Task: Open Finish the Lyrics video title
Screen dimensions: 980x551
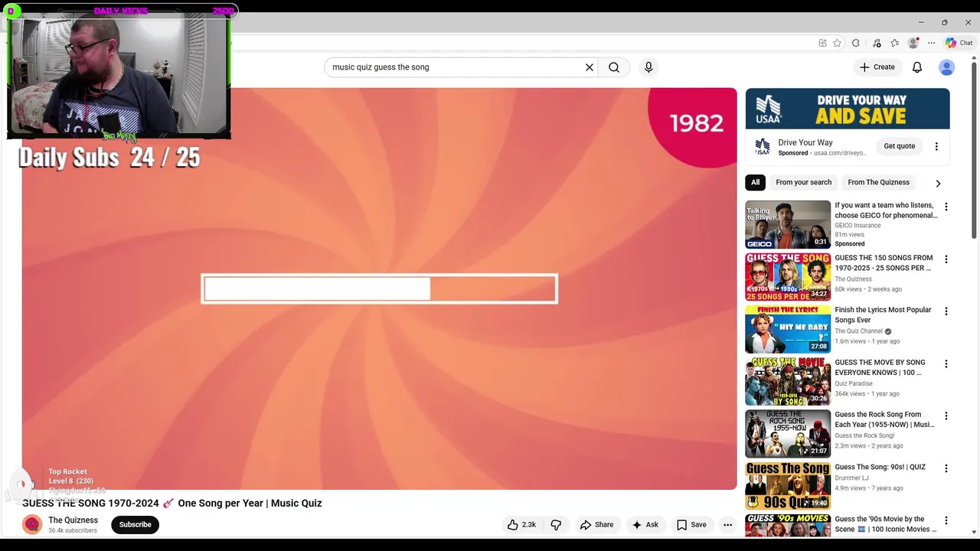Action: [x=883, y=315]
